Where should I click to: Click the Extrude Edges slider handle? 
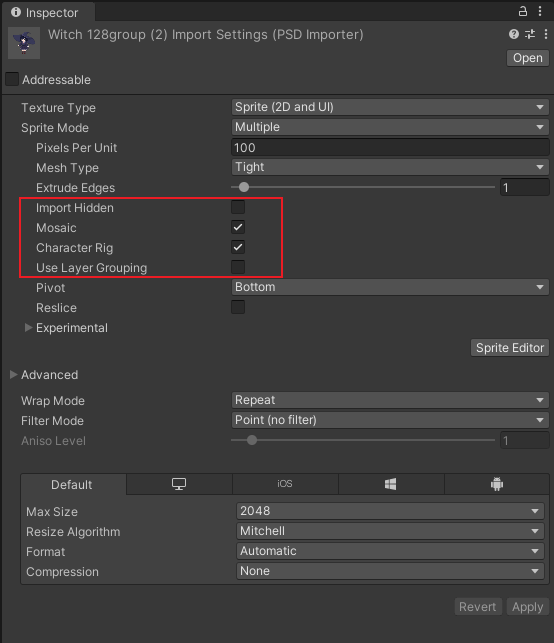pyautogui.click(x=244, y=187)
